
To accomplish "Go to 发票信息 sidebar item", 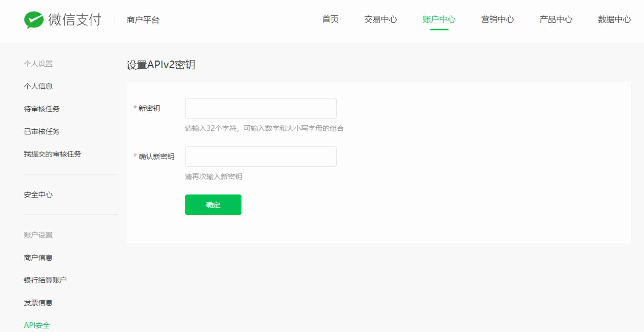I will (38, 303).
